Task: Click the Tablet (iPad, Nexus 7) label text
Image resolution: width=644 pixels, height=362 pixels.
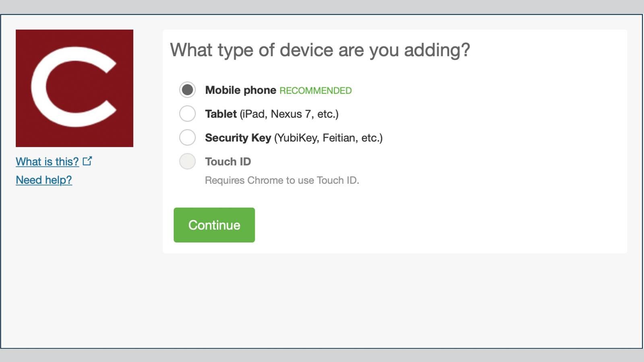Action: (272, 114)
